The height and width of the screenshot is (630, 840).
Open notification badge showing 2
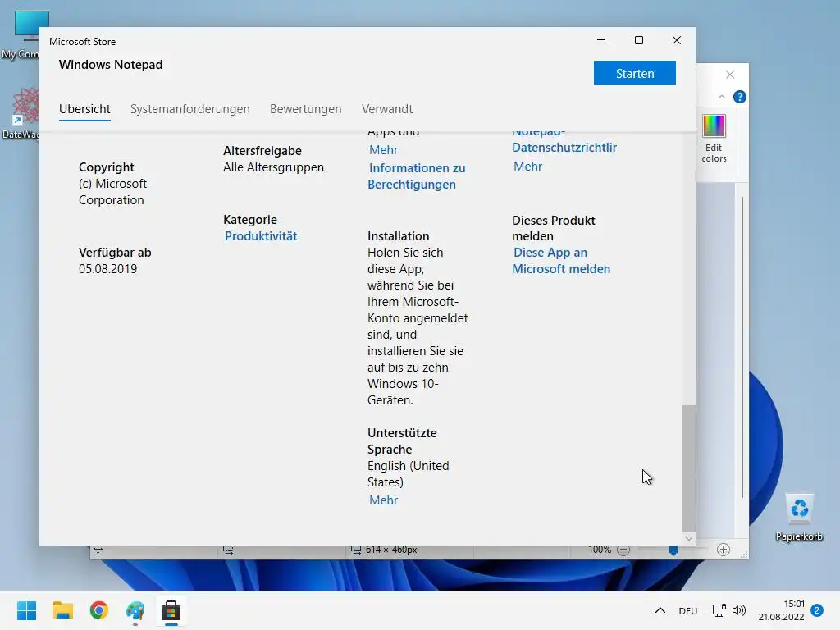click(817, 609)
